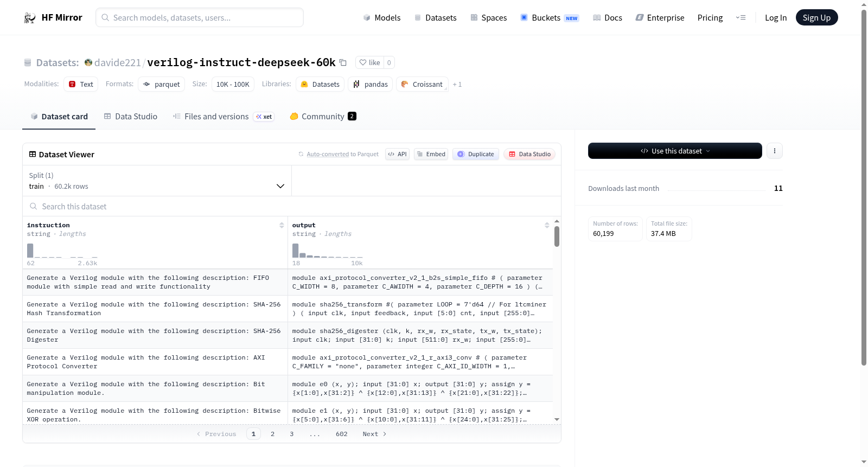Click the table scroll up arrow
Viewport: 868px width, 467px height.
tap(557, 221)
